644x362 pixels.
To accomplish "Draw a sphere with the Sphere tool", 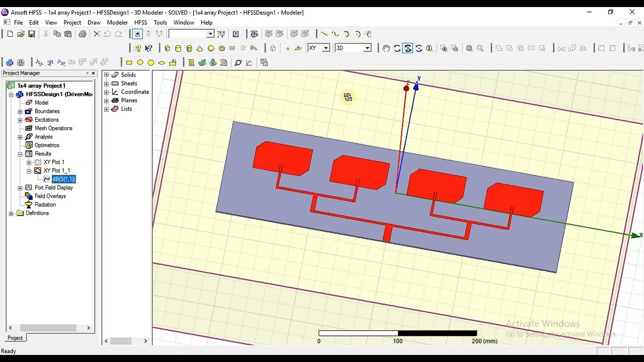I will (x=211, y=48).
